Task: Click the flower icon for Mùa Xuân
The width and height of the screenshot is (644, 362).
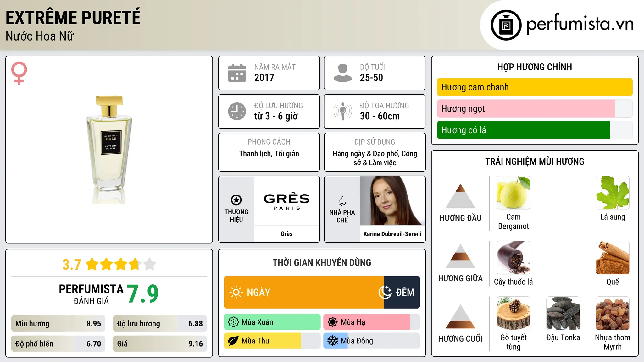Action: coord(233,322)
